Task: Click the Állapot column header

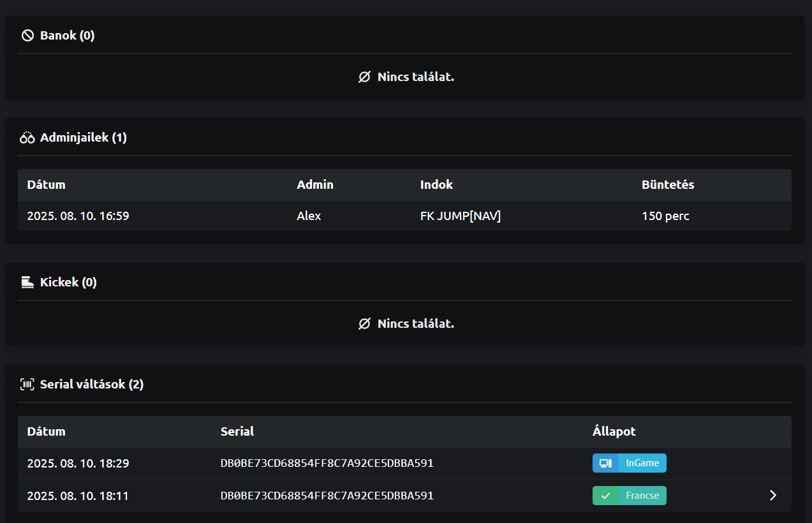Action: click(614, 431)
